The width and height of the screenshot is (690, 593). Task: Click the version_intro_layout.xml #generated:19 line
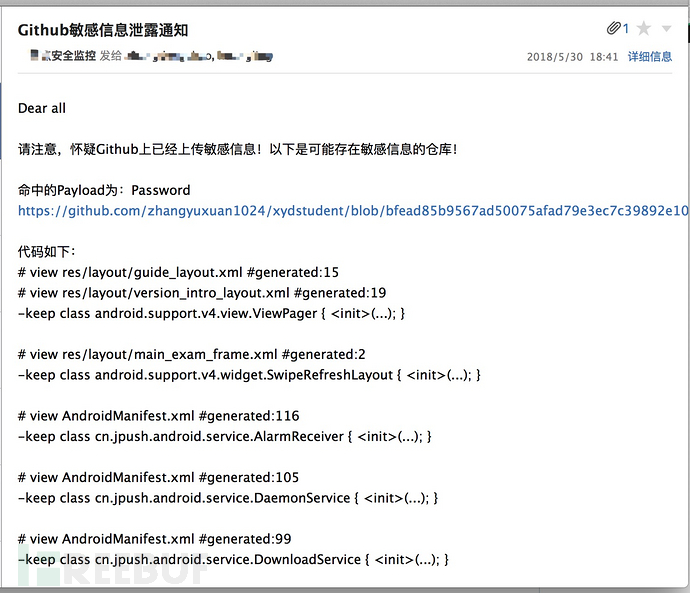[202, 293]
